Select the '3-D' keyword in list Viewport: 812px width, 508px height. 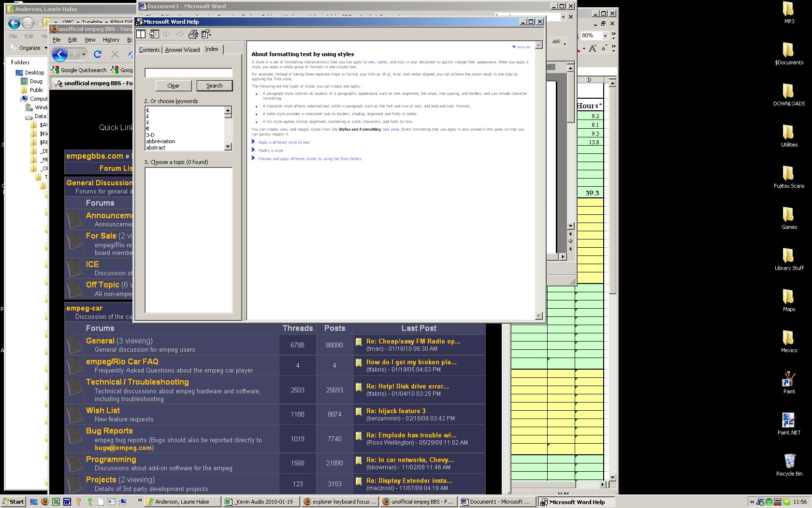(150, 135)
